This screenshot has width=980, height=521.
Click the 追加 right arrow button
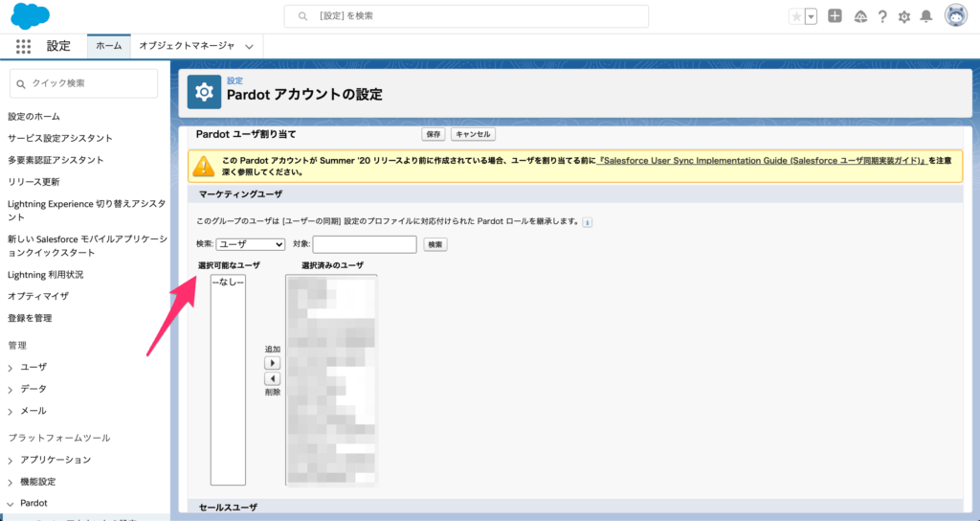(273, 363)
